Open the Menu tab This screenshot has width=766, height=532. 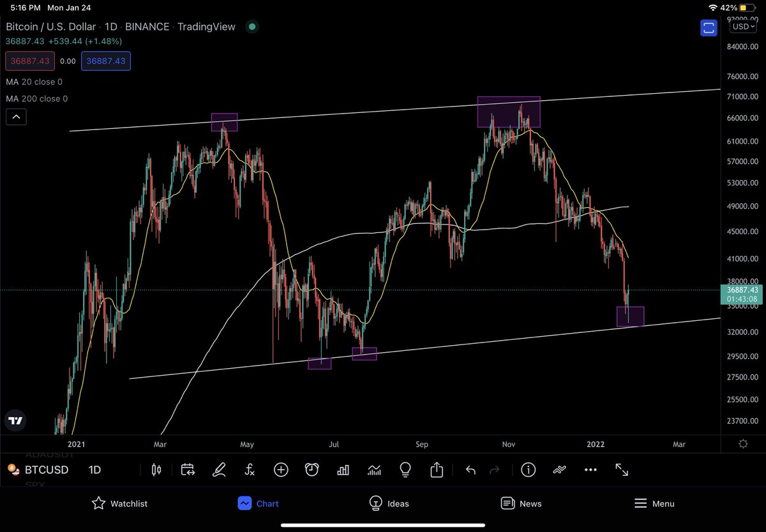tap(654, 503)
